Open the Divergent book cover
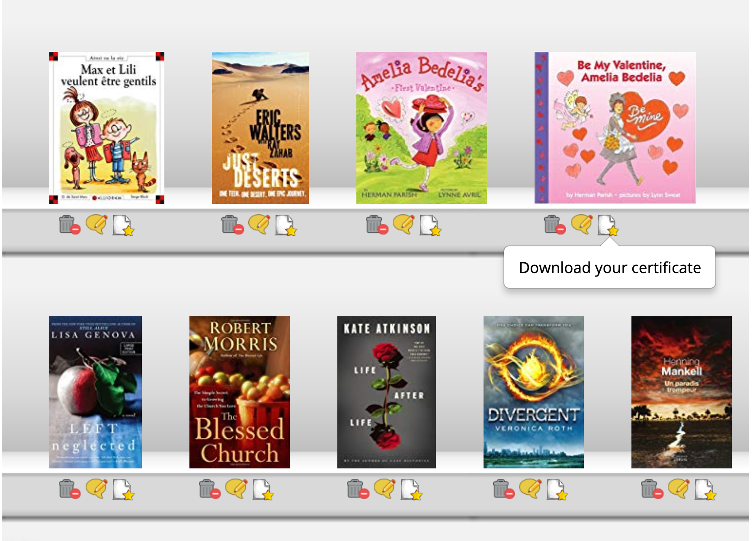Image resolution: width=756 pixels, height=541 pixels. pyautogui.click(x=534, y=392)
